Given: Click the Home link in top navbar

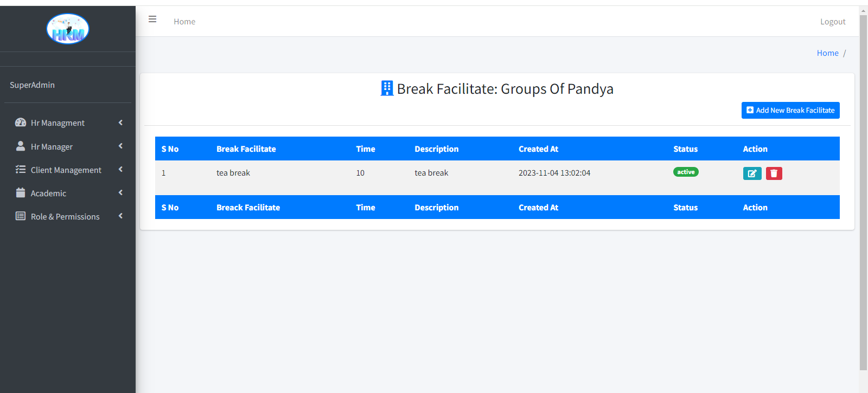Looking at the screenshot, I should [184, 22].
